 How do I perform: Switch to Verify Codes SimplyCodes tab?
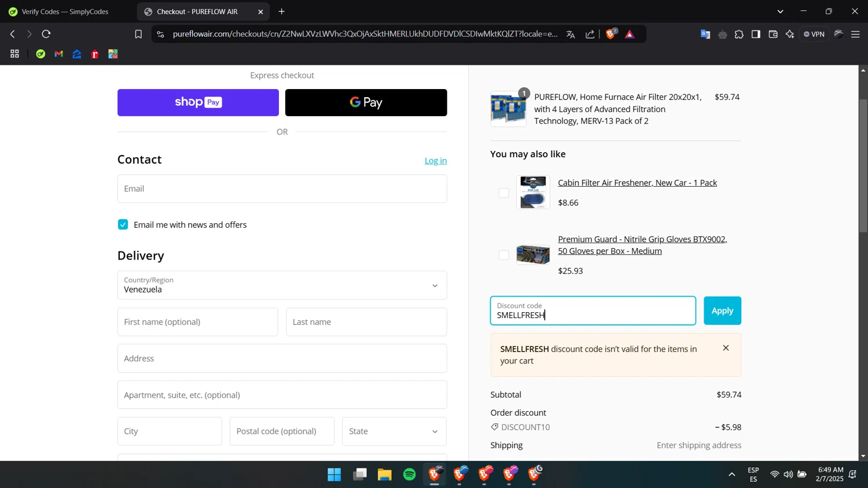coord(66,12)
